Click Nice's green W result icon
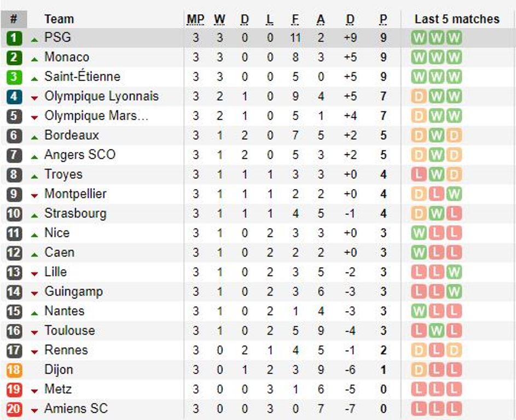516x420 pixels. pyautogui.click(x=419, y=233)
